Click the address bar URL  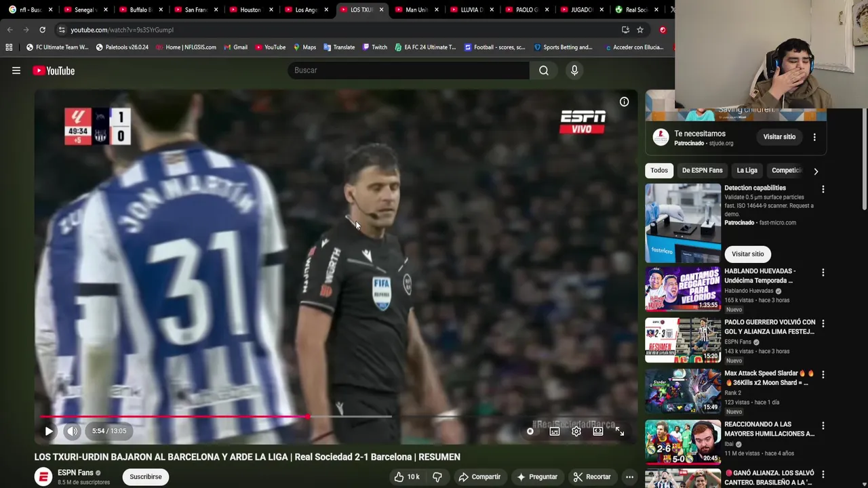(122, 30)
